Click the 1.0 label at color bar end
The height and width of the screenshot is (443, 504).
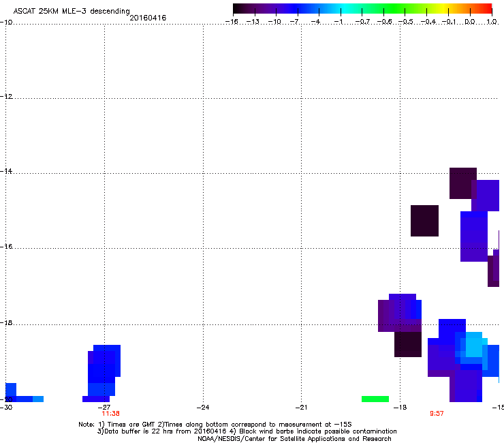[492, 22]
